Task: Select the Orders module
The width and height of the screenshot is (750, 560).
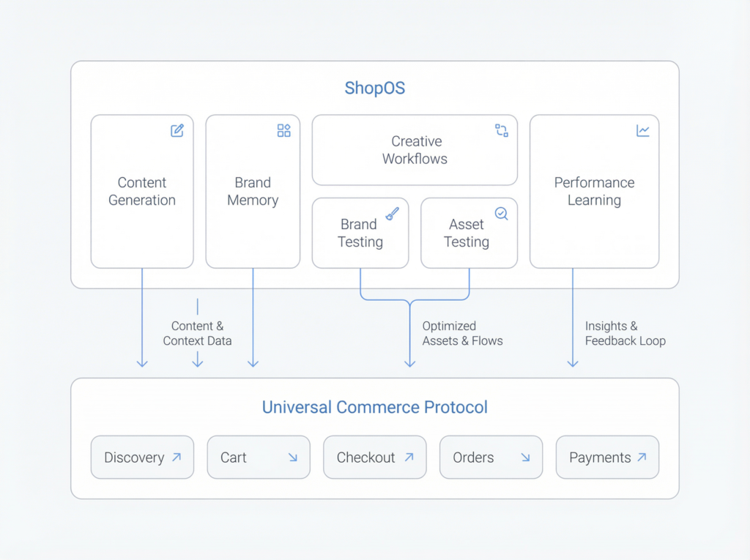Action: [x=491, y=457]
